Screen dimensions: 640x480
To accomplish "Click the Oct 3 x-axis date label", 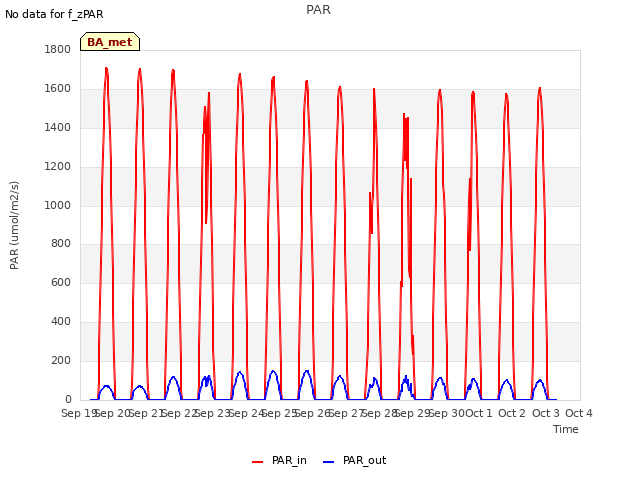I will [546, 413].
